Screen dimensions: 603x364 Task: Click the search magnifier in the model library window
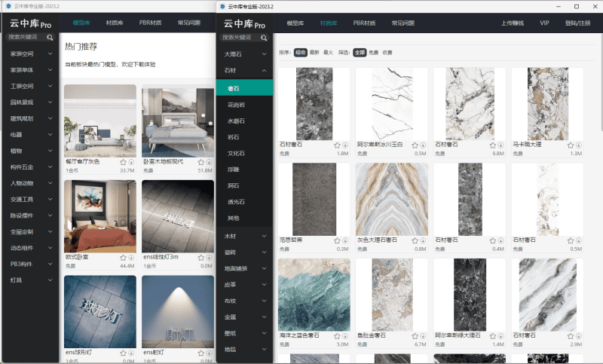click(50, 37)
